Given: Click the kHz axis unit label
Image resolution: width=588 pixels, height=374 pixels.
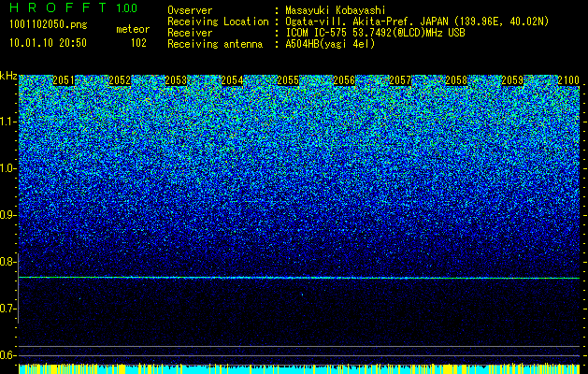Looking at the screenshot, I should point(8,77).
